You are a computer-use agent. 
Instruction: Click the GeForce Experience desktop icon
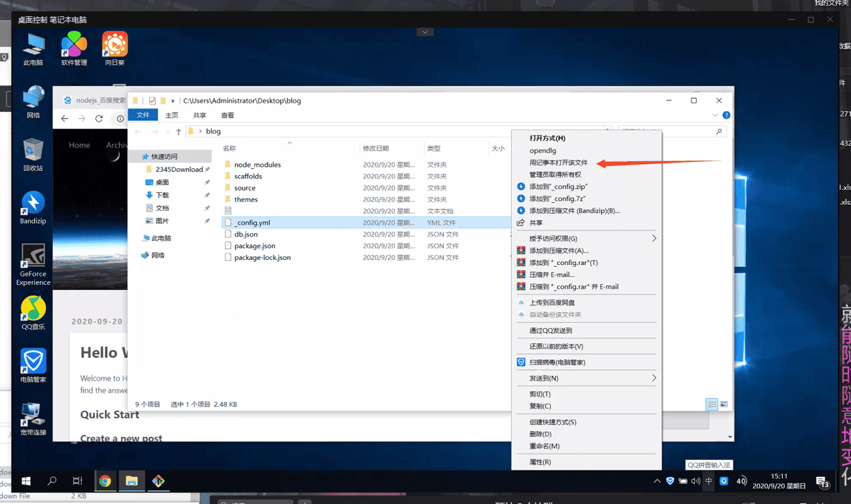point(33,258)
